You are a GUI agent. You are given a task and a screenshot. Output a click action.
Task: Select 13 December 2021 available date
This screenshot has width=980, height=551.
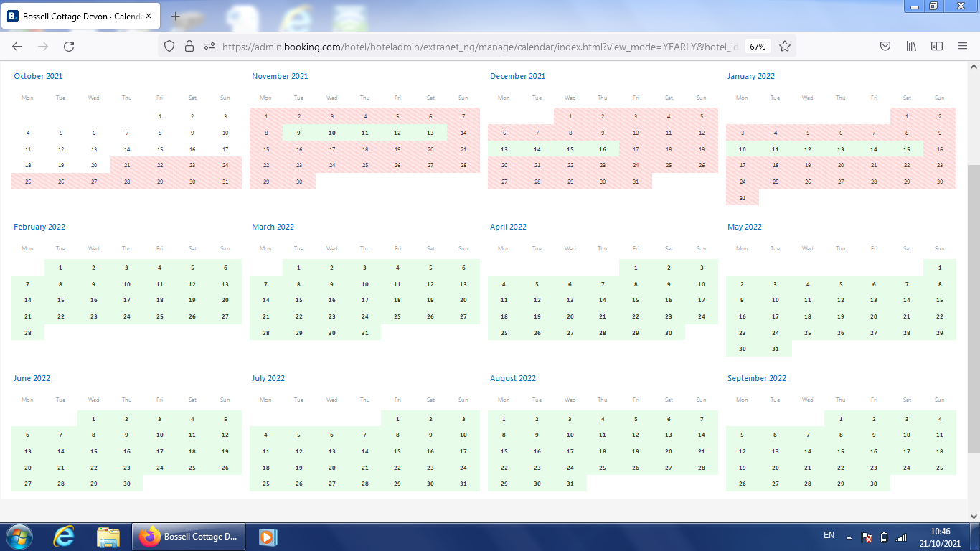tap(504, 149)
